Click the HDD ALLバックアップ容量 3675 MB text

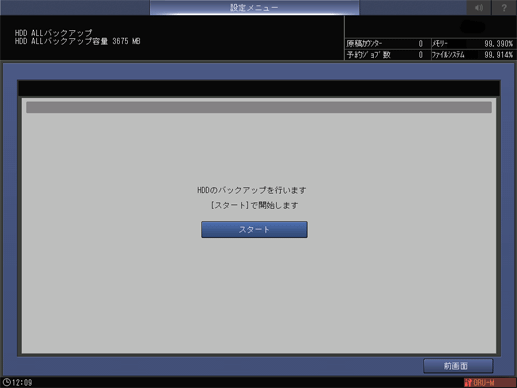(x=77, y=41)
